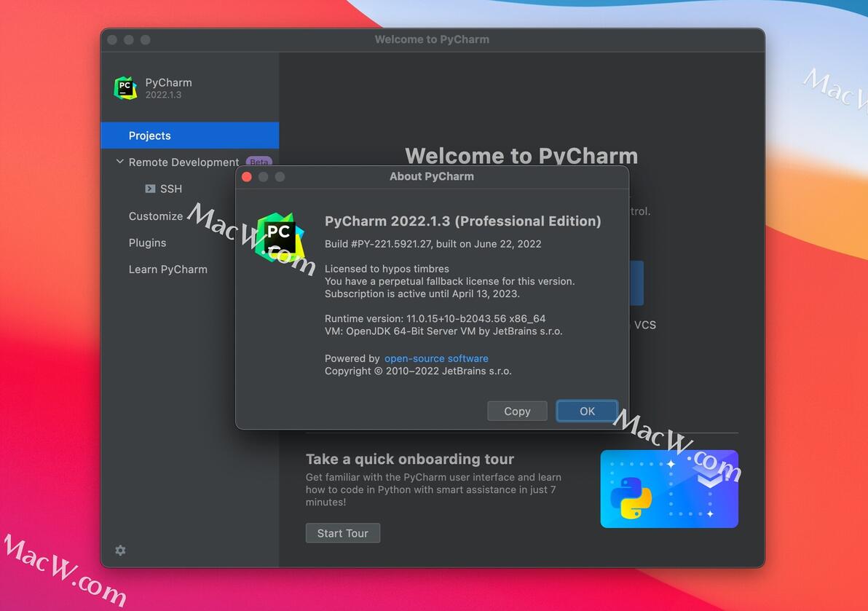Close the About PyCharm dialog

coord(247,176)
